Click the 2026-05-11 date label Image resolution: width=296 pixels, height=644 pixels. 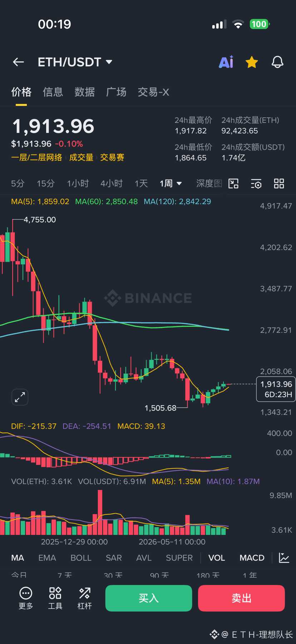click(x=172, y=542)
